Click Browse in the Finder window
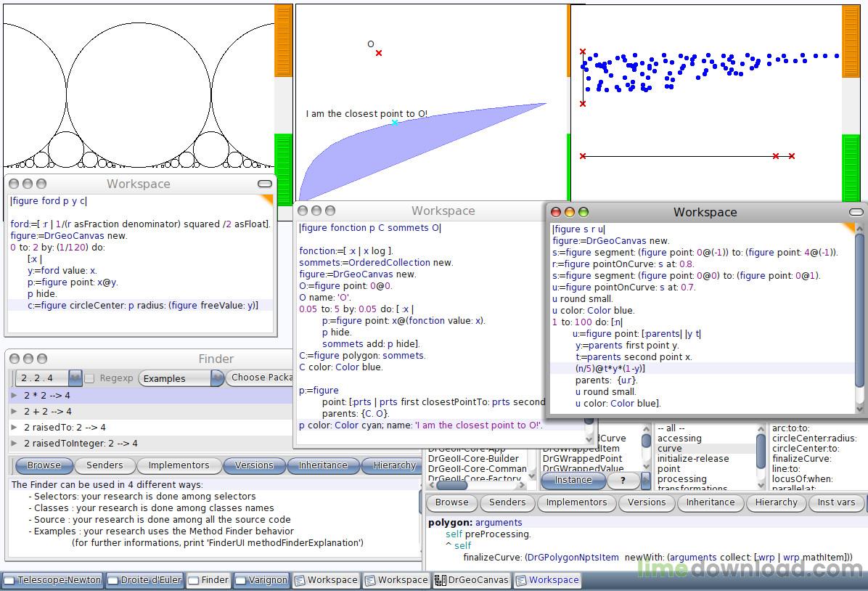868x591 pixels. tap(44, 465)
